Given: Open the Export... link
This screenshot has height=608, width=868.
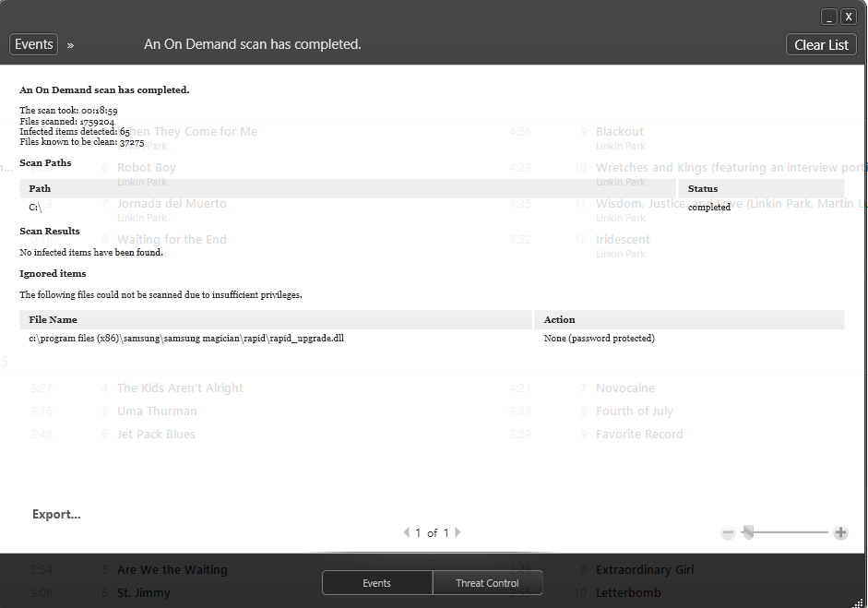Looking at the screenshot, I should (56, 514).
